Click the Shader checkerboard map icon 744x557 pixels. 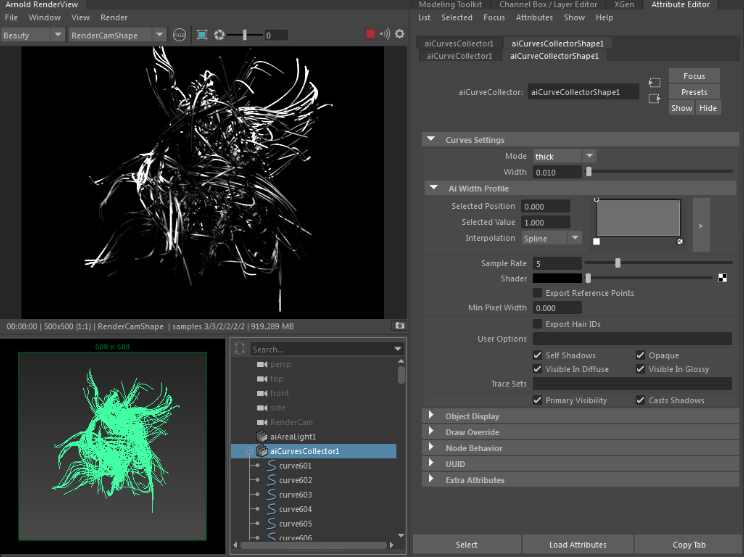tap(722, 278)
